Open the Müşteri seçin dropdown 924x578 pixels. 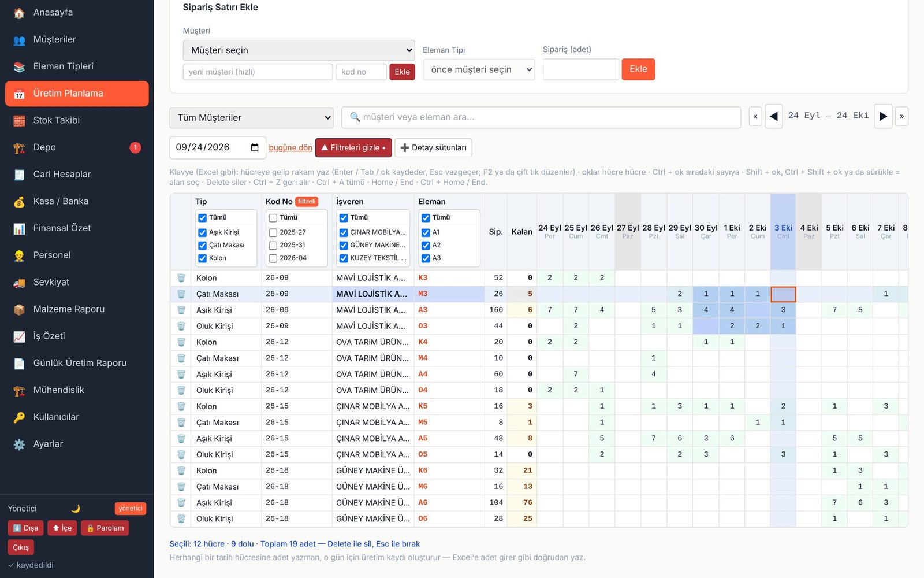299,50
